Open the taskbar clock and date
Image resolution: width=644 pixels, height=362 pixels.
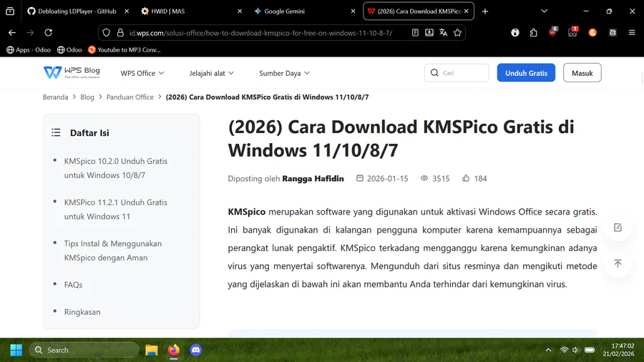coord(618,350)
